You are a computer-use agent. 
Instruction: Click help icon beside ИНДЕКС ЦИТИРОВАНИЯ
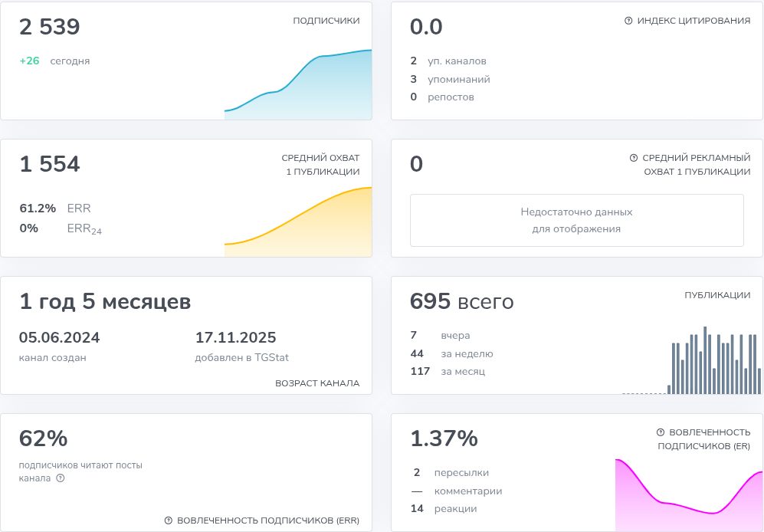pyautogui.click(x=628, y=21)
